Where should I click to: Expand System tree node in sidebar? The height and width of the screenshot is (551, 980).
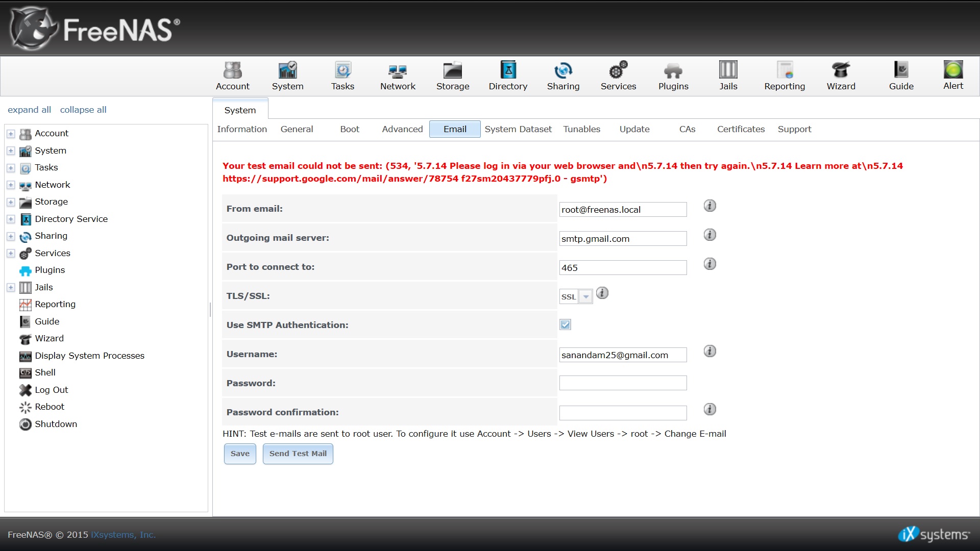(x=11, y=151)
